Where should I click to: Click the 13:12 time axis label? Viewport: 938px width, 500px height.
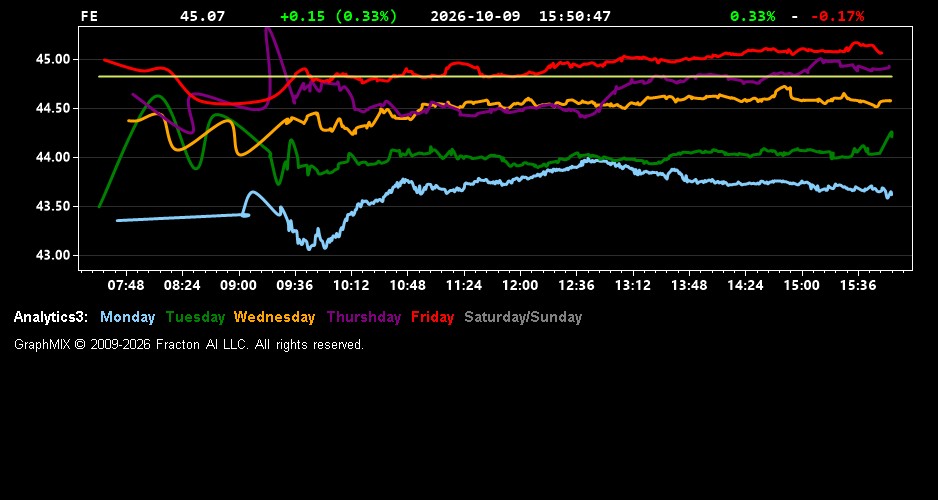(x=632, y=285)
